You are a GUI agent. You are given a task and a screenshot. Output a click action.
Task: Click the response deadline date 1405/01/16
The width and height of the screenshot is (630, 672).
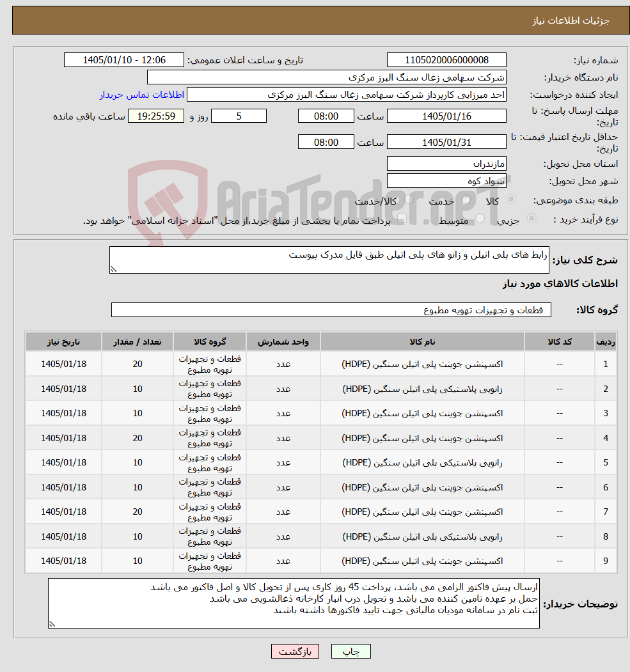pos(446,116)
